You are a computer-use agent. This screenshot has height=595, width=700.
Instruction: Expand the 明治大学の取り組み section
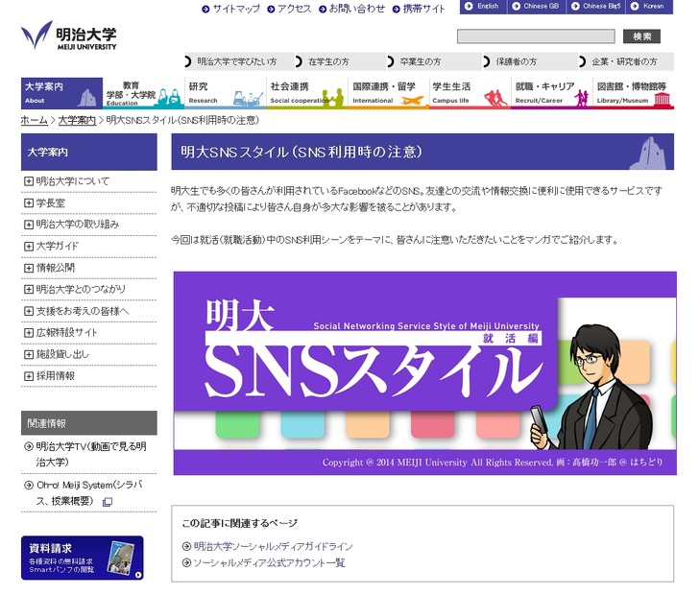pyautogui.click(x=29, y=225)
